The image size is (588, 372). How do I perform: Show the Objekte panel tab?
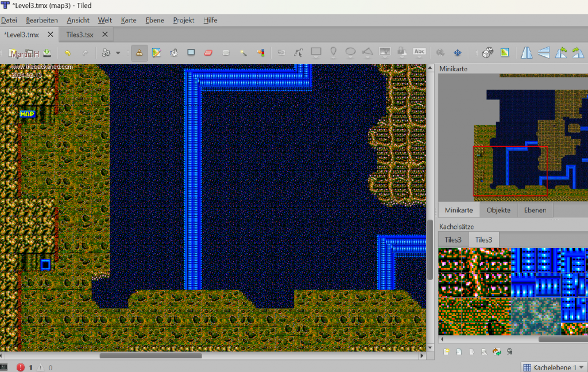pyautogui.click(x=498, y=210)
